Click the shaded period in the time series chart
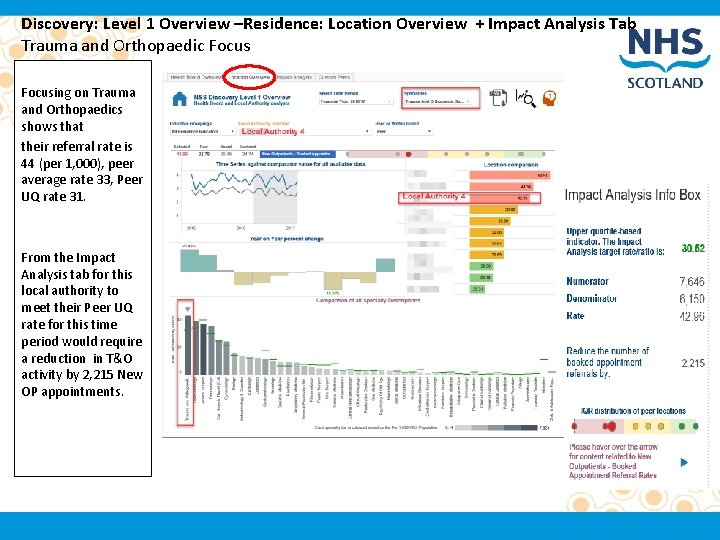 pyautogui.click(x=275, y=197)
